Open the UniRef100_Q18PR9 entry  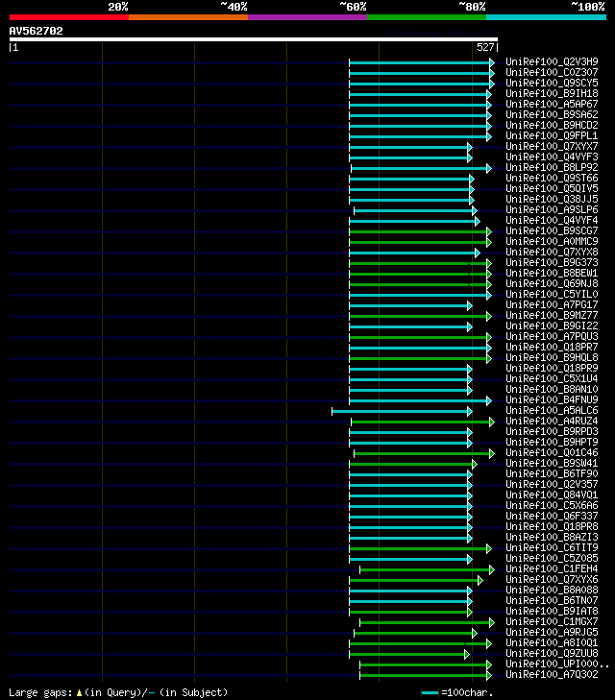[x=552, y=369]
